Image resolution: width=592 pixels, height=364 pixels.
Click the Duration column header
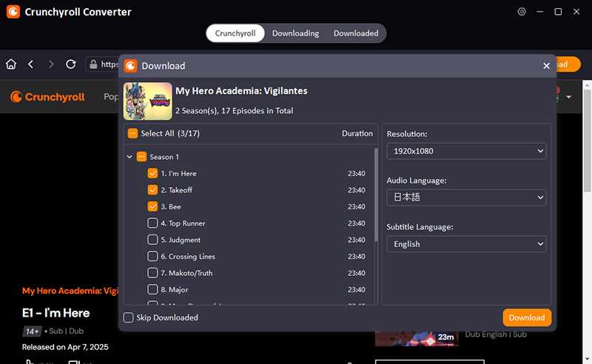(x=357, y=133)
